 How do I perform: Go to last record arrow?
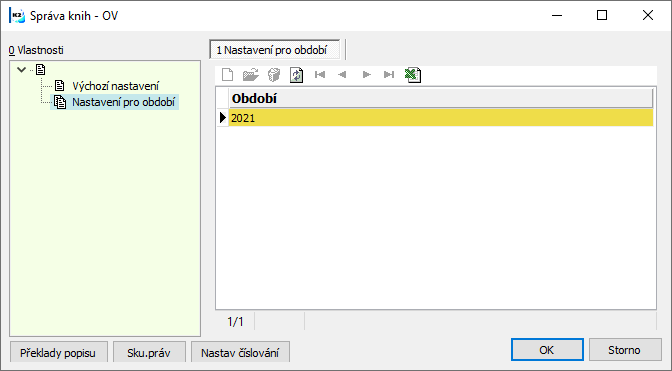tap(389, 75)
